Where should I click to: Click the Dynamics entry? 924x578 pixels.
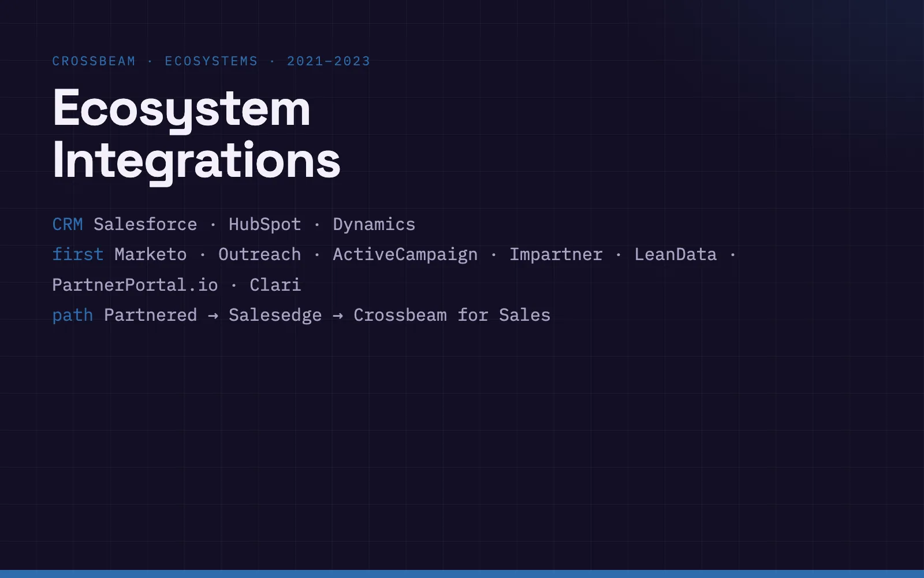[374, 224]
